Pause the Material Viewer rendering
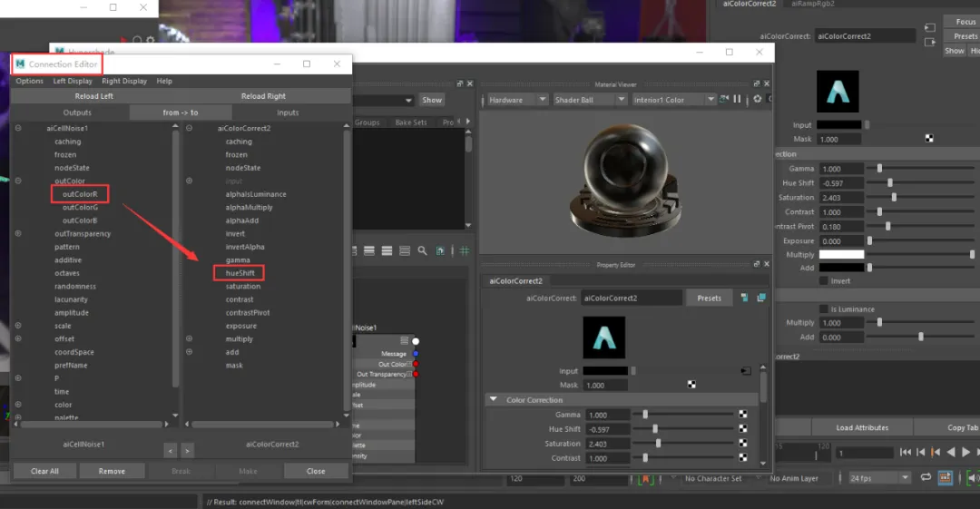The image size is (980, 509). [737, 99]
